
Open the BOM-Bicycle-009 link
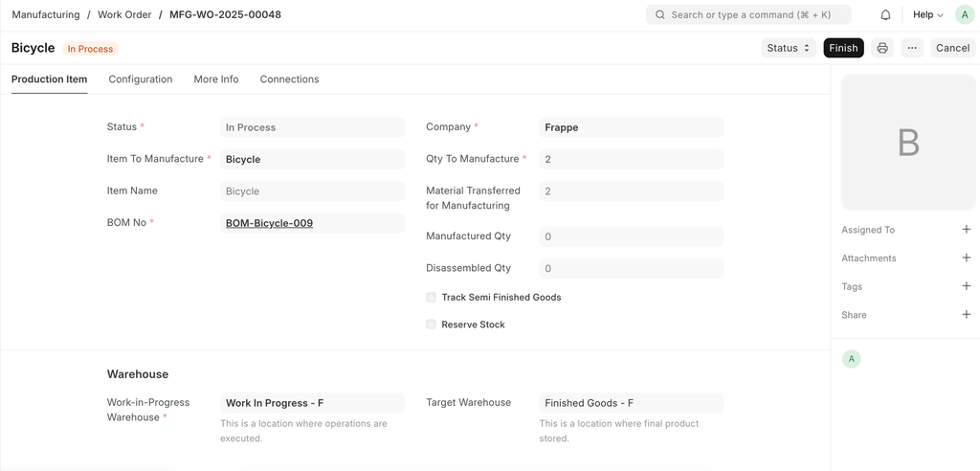coord(269,223)
